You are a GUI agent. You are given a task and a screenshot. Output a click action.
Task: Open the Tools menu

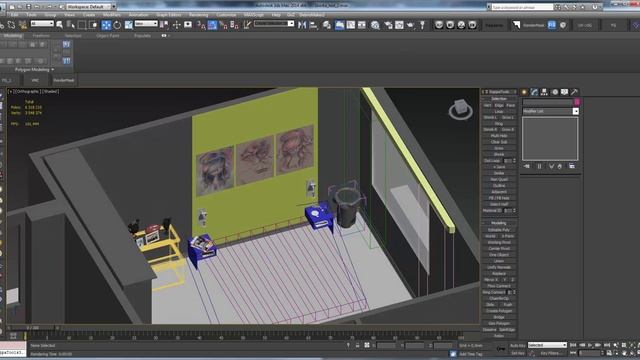tap(31, 15)
